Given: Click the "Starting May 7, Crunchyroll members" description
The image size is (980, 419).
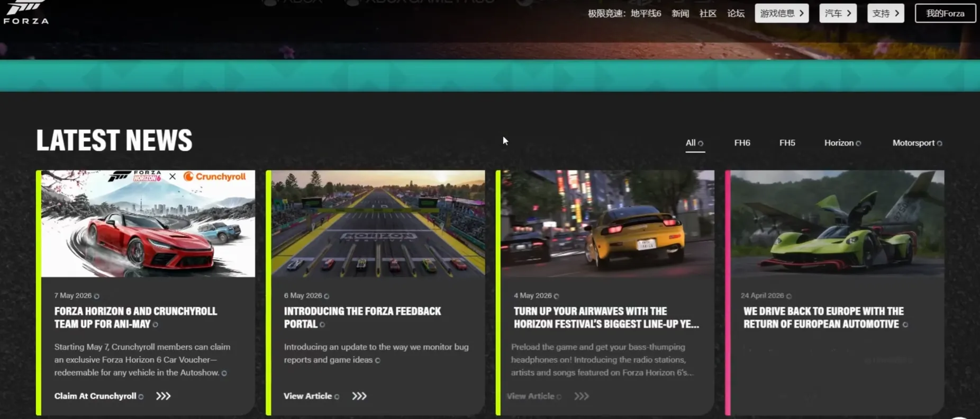Looking at the screenshot, I should click(x=142, y=360).
